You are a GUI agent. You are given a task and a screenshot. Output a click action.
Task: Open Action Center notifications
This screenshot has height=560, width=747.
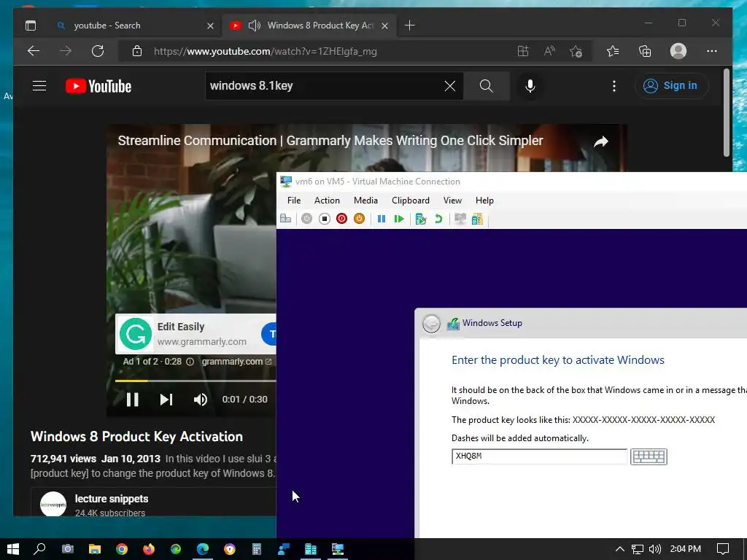pos(723,549)
